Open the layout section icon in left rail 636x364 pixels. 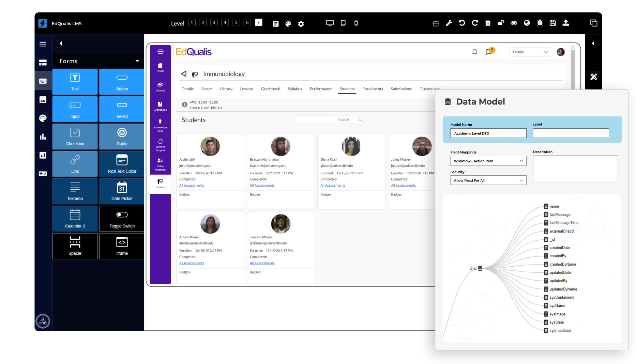click(x=43, y=63)
